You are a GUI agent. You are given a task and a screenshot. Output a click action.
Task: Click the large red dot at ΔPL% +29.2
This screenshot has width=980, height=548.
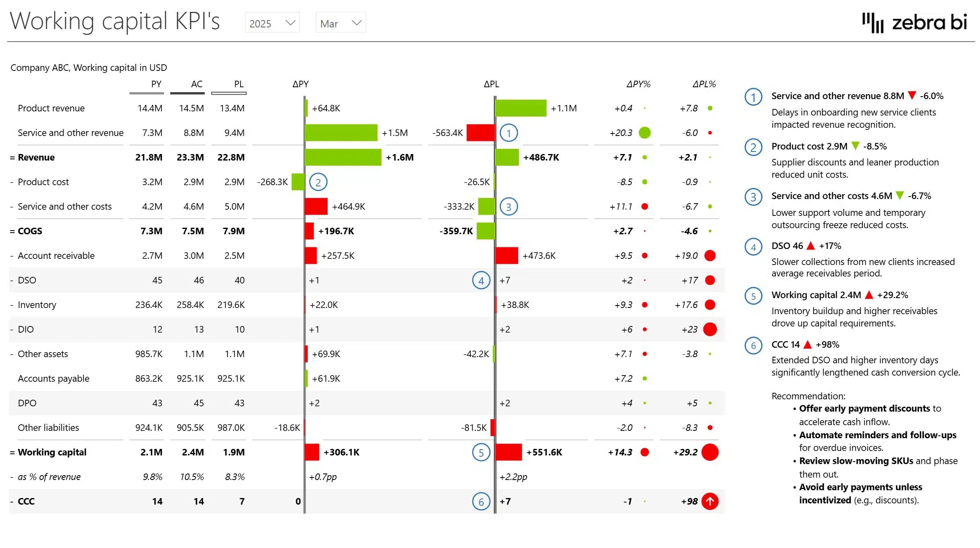click(x=710, y=452)
